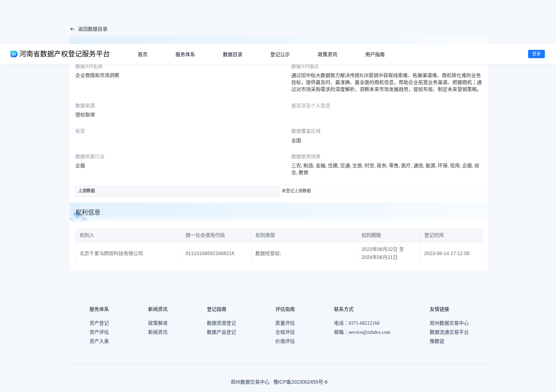The image size is (556, 392).
Task: Select industry value 企服
Action: point(80,166)
